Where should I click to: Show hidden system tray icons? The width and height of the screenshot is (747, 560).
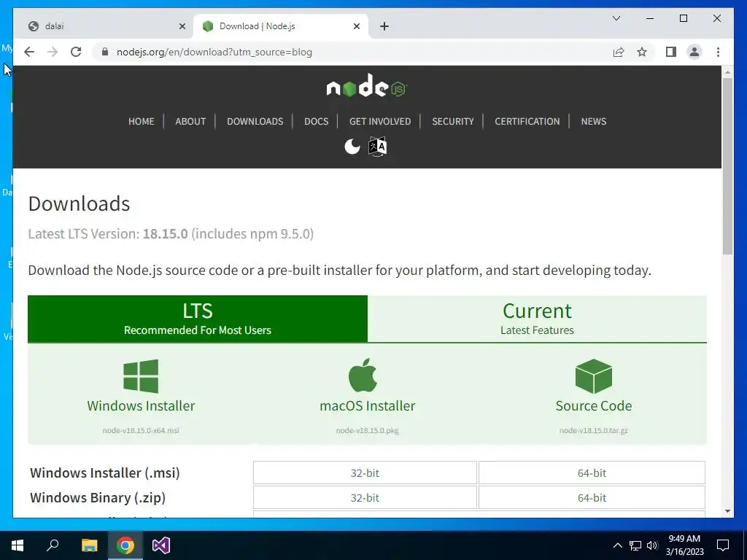617,545
